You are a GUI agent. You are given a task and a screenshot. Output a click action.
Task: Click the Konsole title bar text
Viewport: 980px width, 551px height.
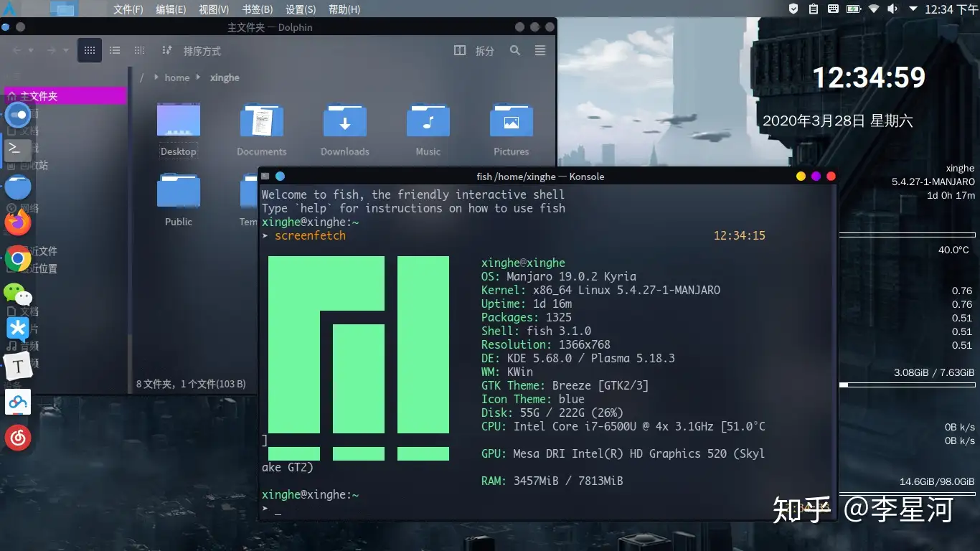click(x=540, y=176)
